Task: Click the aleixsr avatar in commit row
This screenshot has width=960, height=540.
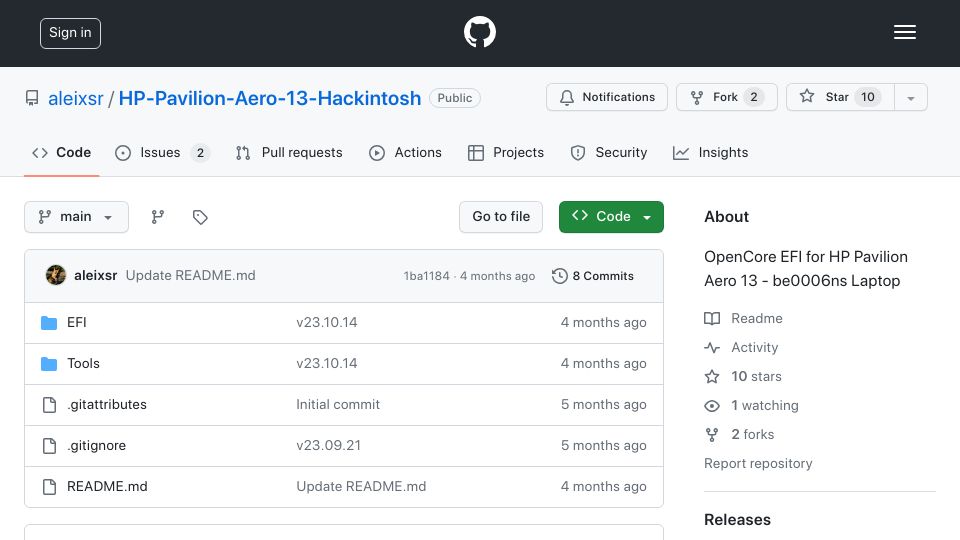Action: 56,276
